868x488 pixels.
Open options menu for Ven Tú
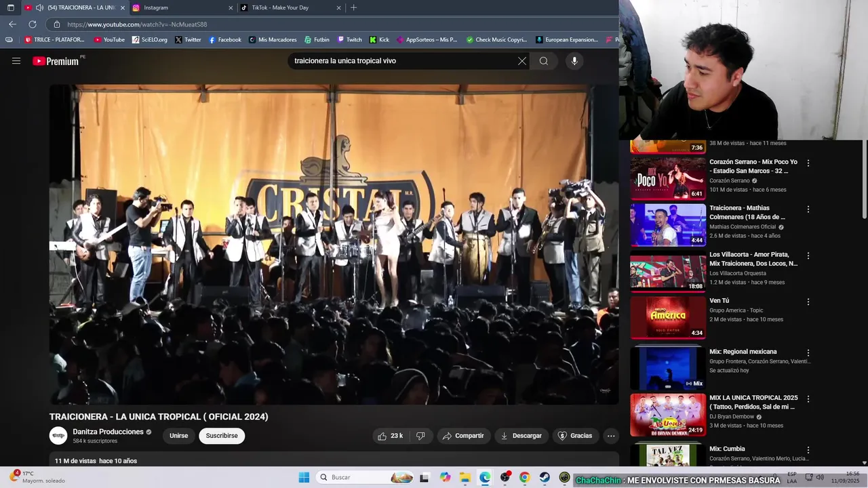tap(808, 302)
